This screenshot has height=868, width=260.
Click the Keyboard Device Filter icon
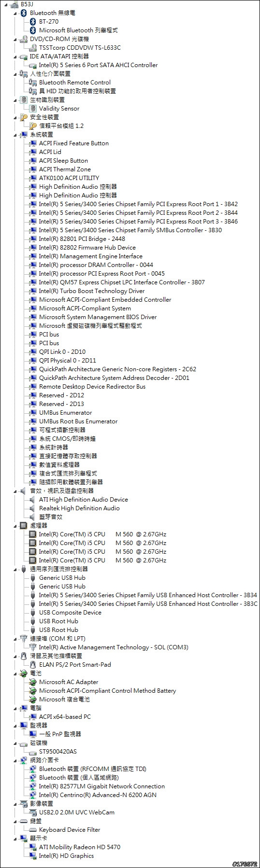[33, 830]
